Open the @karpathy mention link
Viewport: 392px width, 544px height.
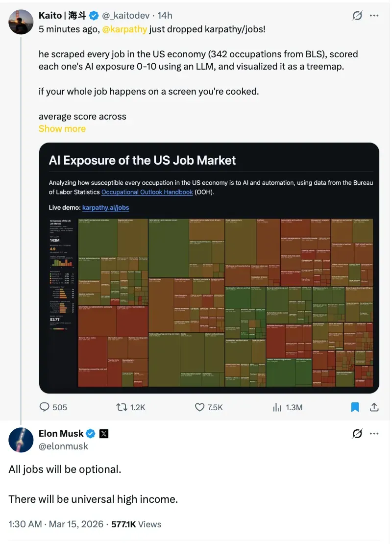pyautogui.click(x=124, y=29)
